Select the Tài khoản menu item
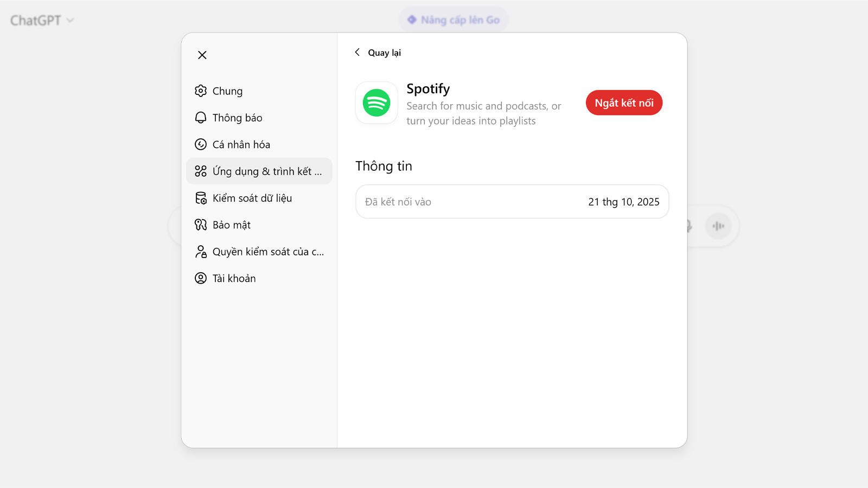Image resolution: width=868 pixels, height=488 pixels. 234,278
